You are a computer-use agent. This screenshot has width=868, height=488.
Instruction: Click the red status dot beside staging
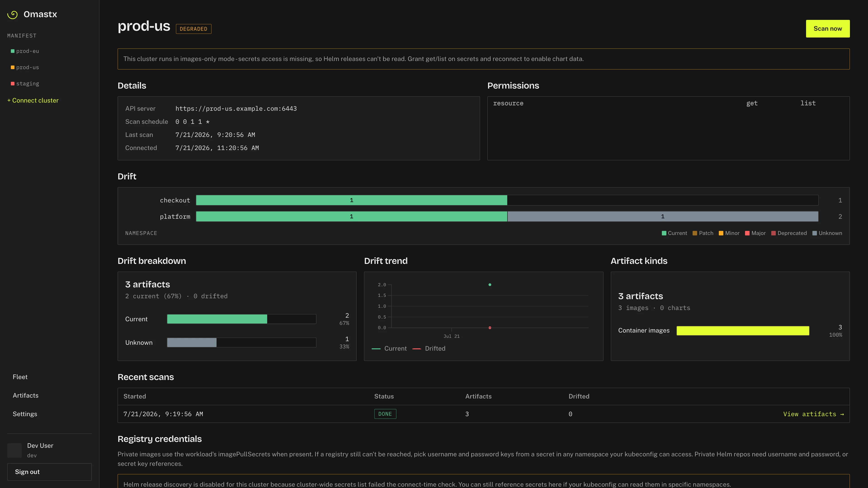[12, 84]
